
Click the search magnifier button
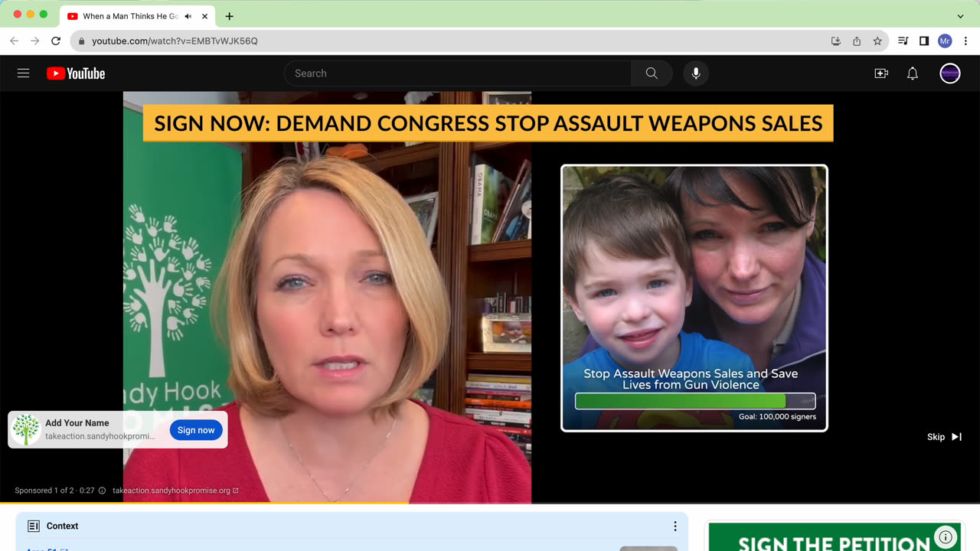tap(652, 73)
